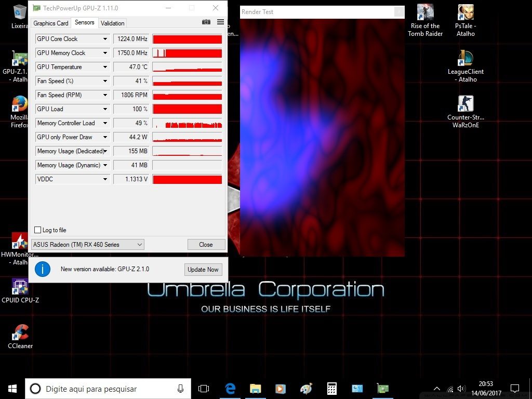The height and width of the screenshot is (399, 532).
Task: Click the GPU Core Clock history graph
Action: [x=187, y=39]
